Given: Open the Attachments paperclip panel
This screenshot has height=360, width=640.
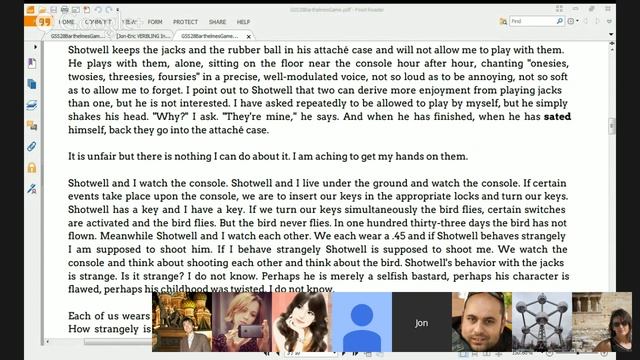Looking at the screenshot, I should pyautogui.click(x=32, y=147).
